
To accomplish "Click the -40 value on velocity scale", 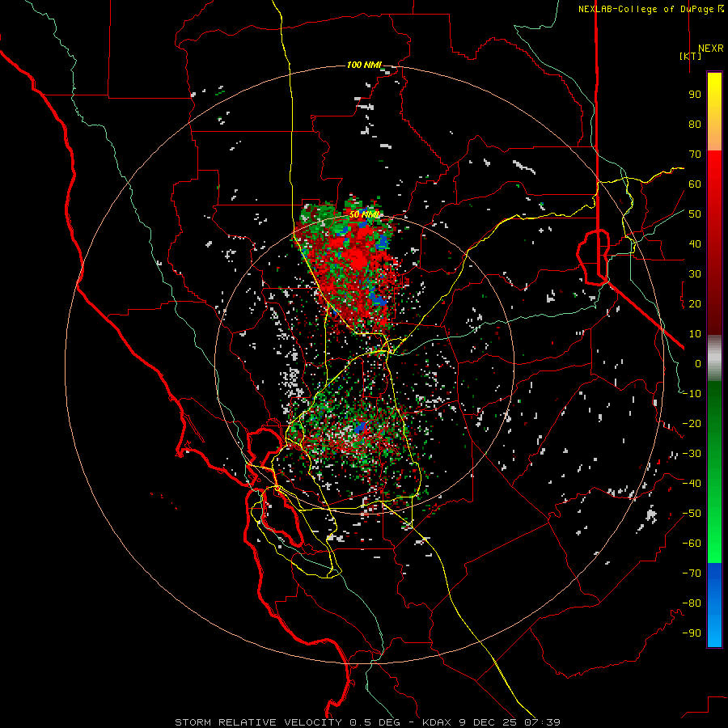I will click(x=692, y=484).
